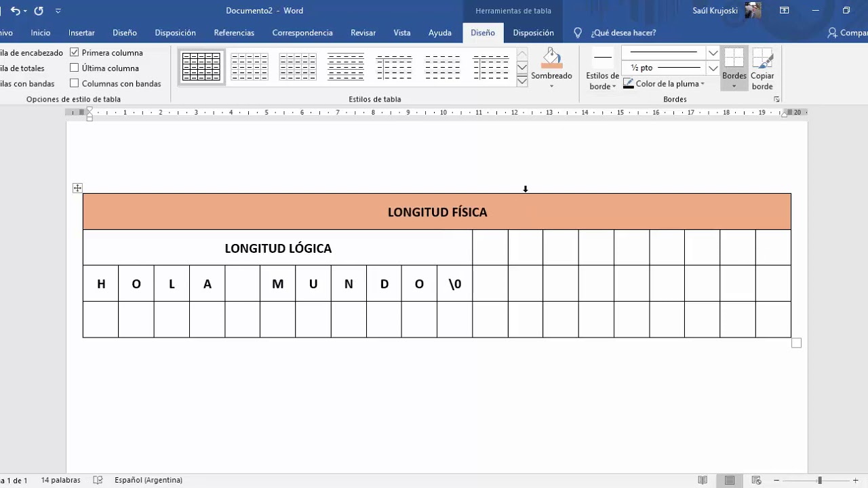Open the Inicio ribbon tab
This screenshot has height=488, width=868.
click(41, 33)
